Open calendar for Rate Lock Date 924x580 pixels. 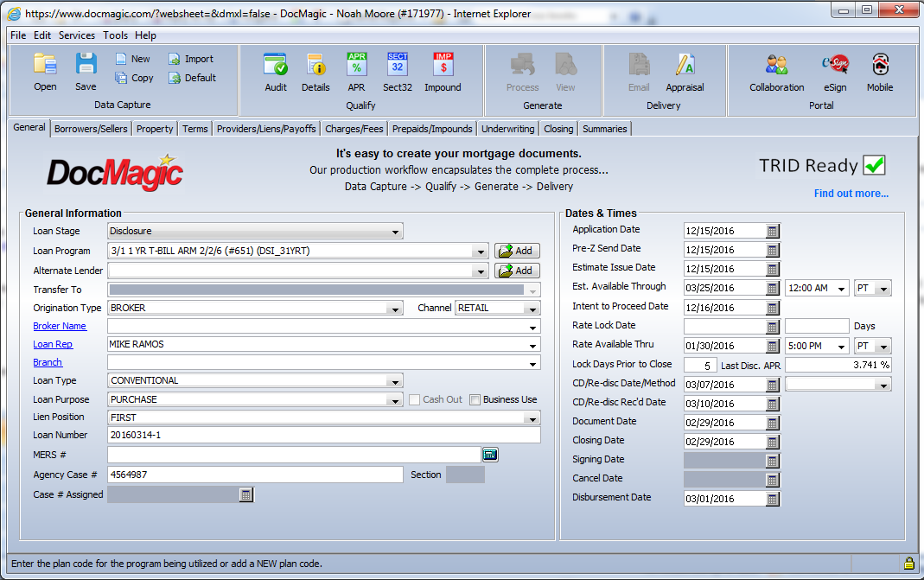773,327
